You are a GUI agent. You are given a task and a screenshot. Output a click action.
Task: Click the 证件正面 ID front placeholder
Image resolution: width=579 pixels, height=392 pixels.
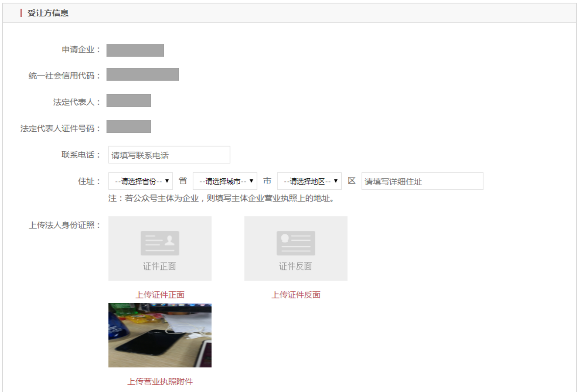160,248
